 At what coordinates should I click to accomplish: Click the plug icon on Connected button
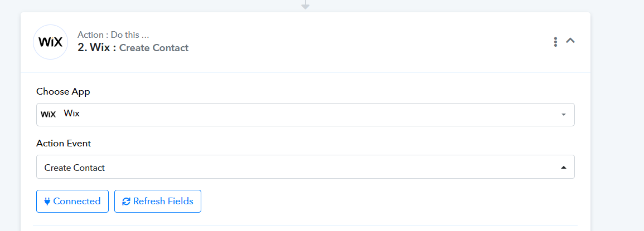click(x=47, y=201)
